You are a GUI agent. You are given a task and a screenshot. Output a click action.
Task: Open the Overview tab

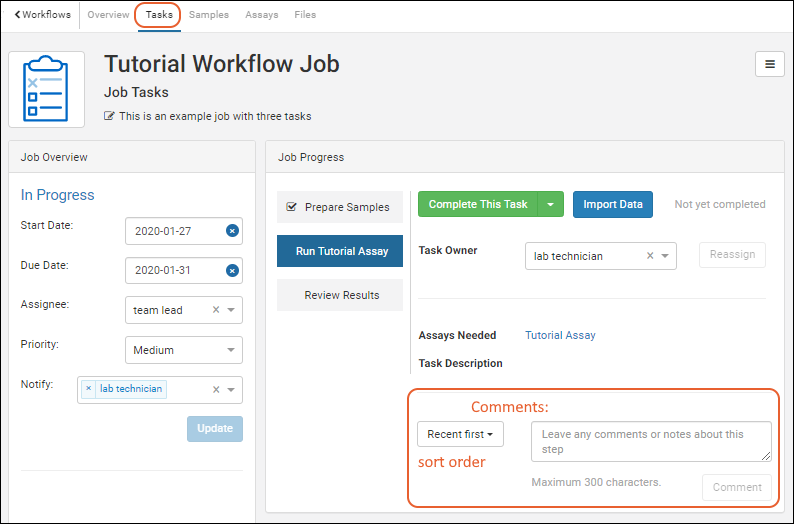pos(108,15)
